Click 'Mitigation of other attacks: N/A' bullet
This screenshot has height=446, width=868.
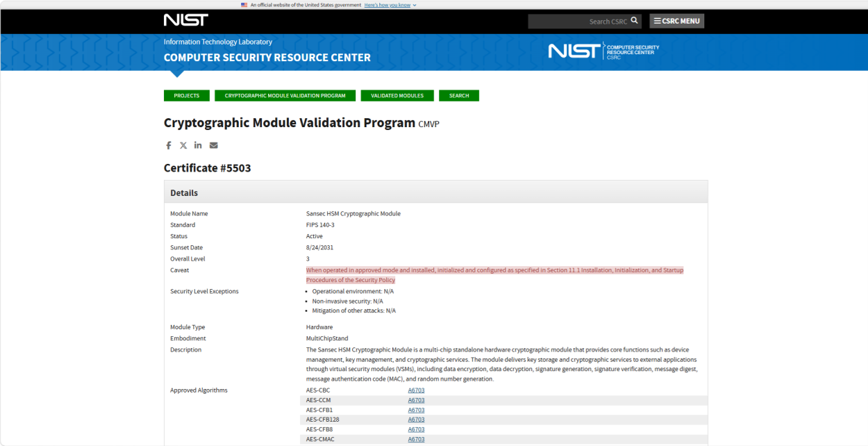354,311
